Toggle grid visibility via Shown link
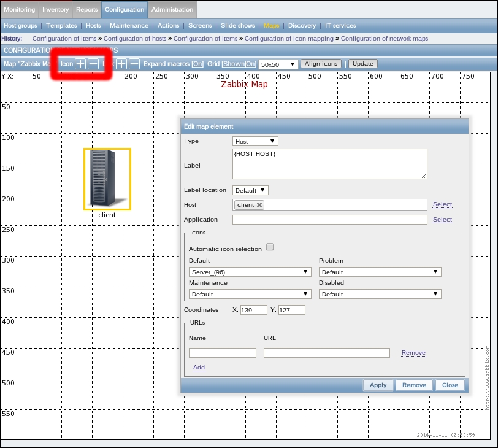This screenshot has height=448, width=498. [234, 64]
